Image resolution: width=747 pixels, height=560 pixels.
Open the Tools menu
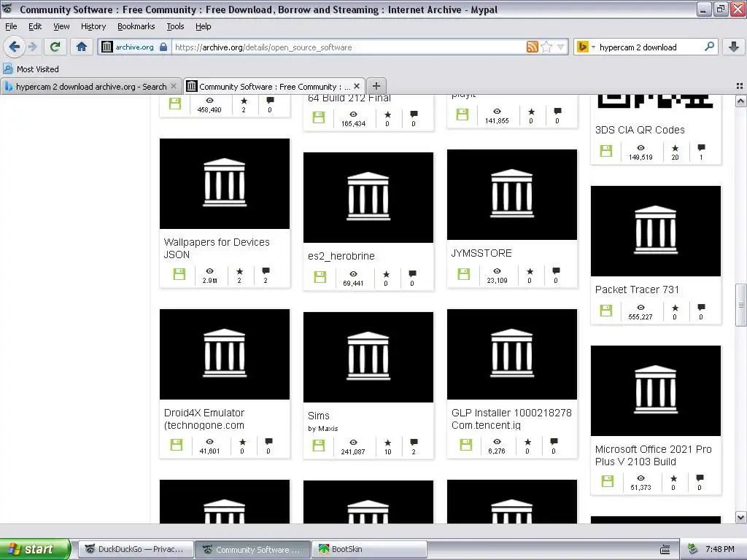coord(175,26)
